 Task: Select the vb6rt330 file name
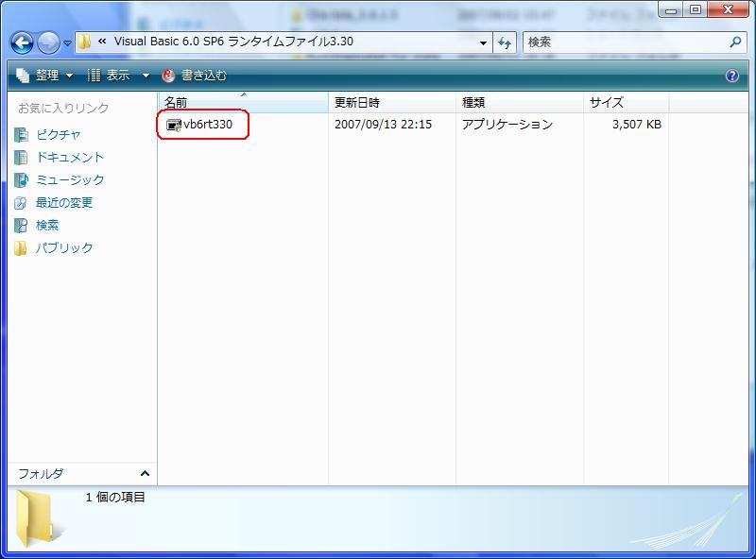(208, 125)
